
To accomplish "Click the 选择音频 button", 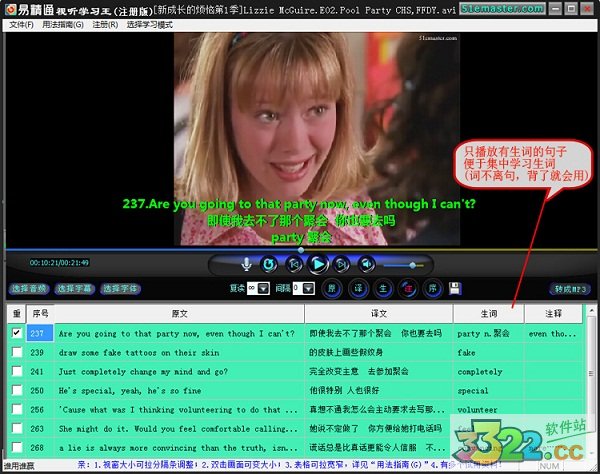I will pyautogui.click(x=29, y=288).
